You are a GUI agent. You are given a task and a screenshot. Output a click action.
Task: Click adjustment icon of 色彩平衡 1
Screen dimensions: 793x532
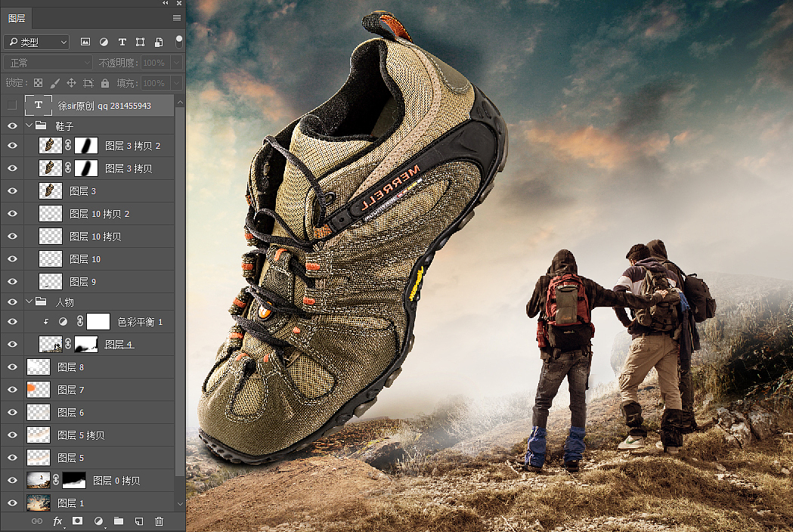coord(63,322)
